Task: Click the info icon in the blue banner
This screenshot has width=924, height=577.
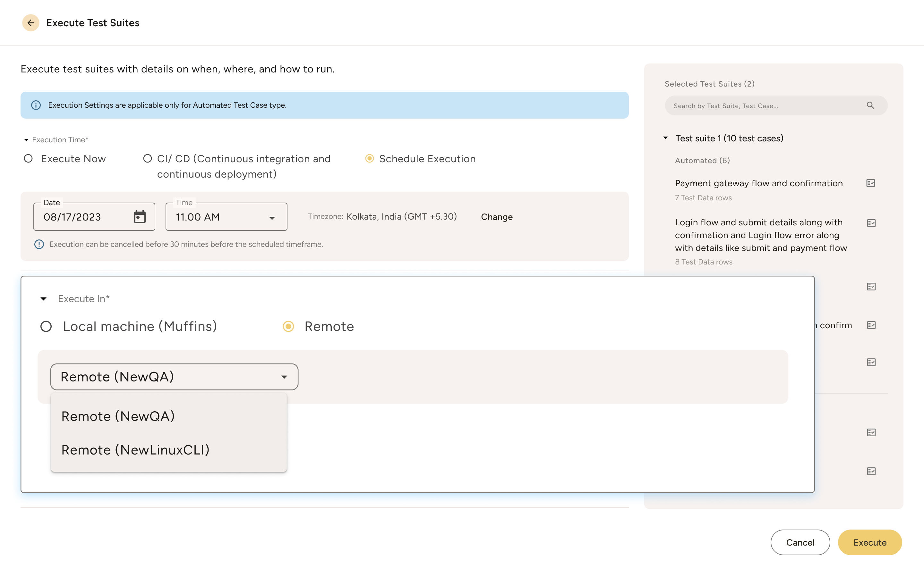Action: click(36, 105)
